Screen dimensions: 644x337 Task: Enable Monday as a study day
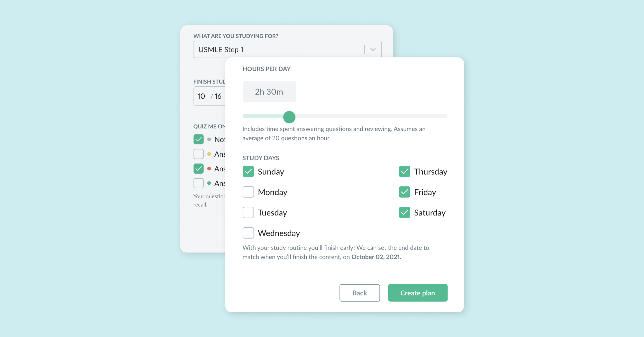click(x=248, y=192)
